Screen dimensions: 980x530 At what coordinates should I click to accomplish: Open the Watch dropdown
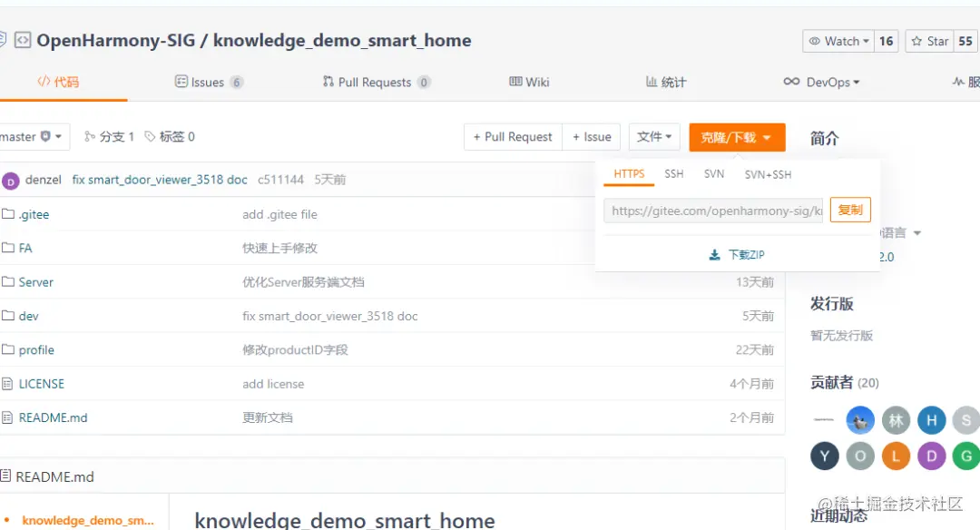click(838, 41)
